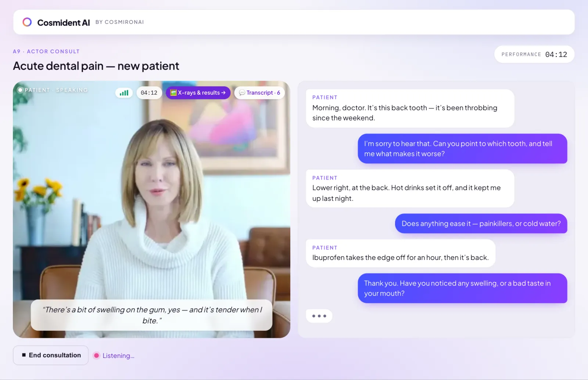Screen dimensions: 588x380
Task: Click the picture icon in X-rays button
Action: pyautogui.click(x=173, y=93)
